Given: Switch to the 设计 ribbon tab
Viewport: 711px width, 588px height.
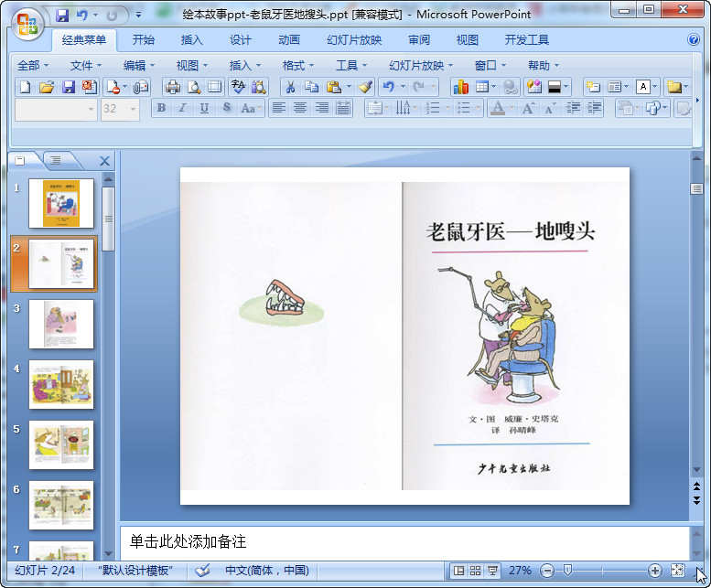Looking at the screenshot, I should point(241,40).
